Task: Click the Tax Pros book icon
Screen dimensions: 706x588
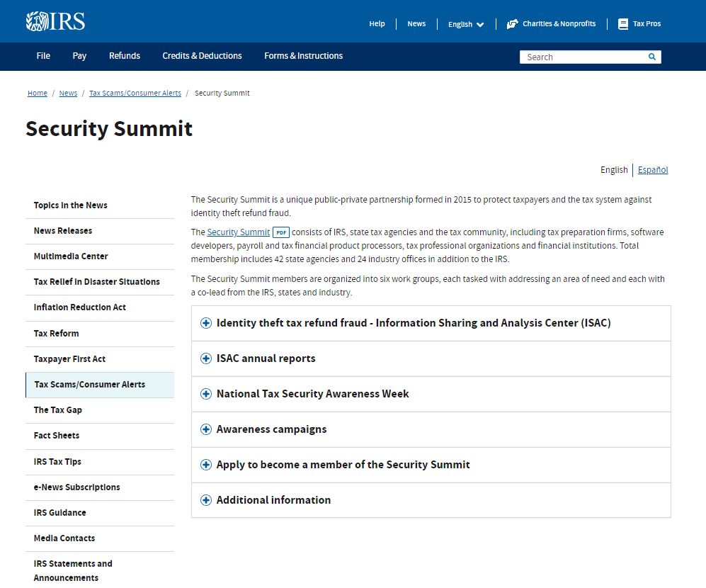Action: 623,24
